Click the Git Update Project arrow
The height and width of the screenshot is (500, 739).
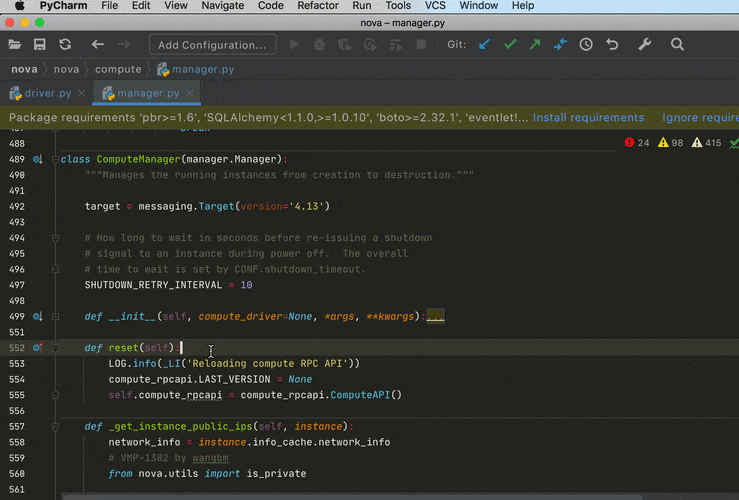coord(485,45)
